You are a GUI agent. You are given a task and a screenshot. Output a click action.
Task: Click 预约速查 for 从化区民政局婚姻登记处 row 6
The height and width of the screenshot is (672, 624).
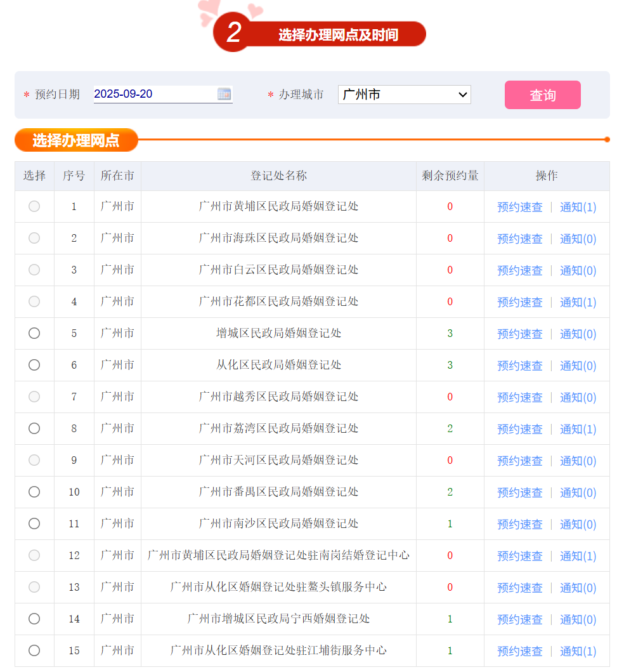click(520, 366)
